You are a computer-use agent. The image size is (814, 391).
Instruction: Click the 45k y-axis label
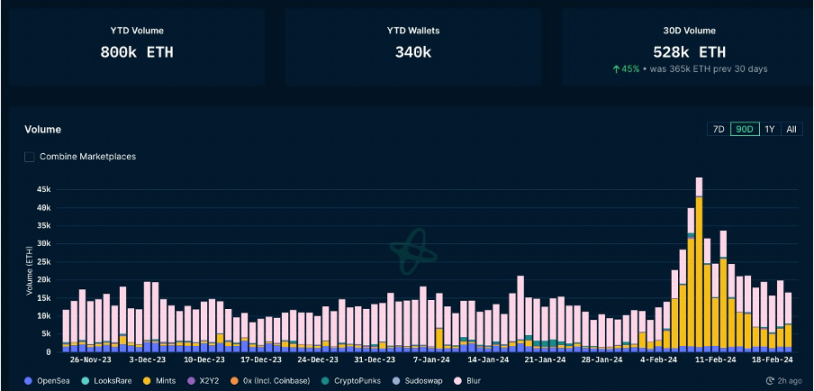click(x=44, y=190)
